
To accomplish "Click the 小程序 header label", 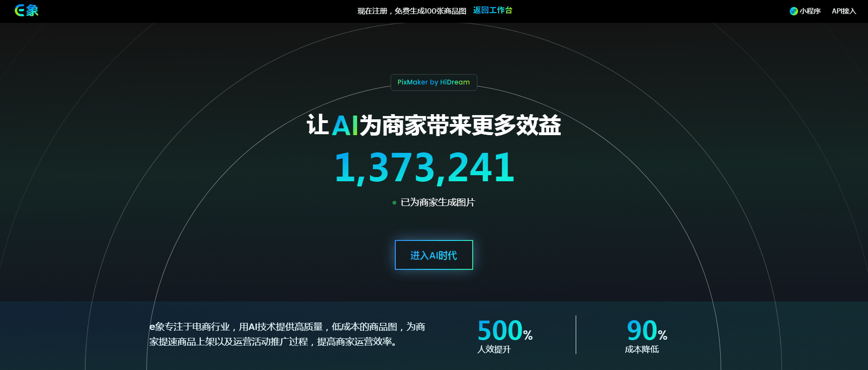I will click(x=810, y=11).
